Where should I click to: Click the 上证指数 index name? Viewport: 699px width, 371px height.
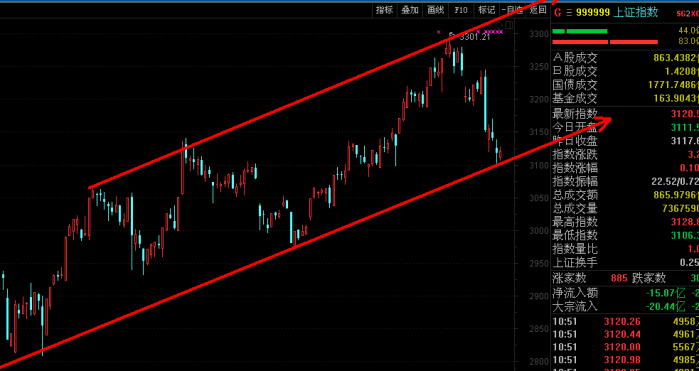click(636, 12)
